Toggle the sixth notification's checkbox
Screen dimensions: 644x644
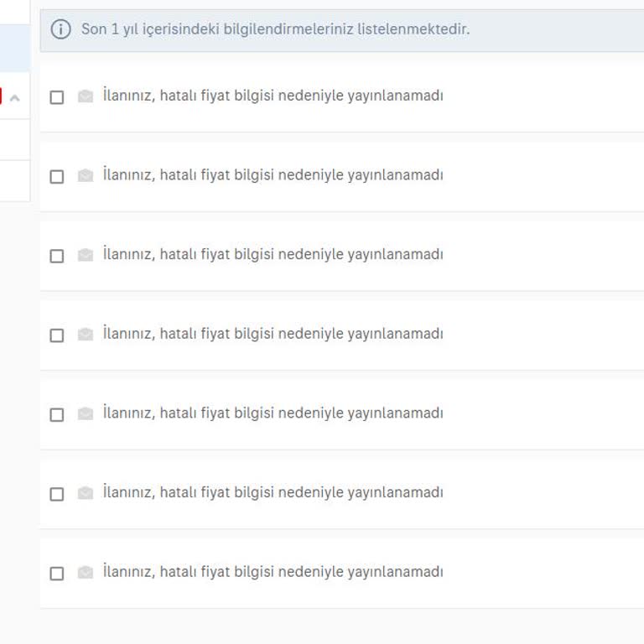coord(57,494)
